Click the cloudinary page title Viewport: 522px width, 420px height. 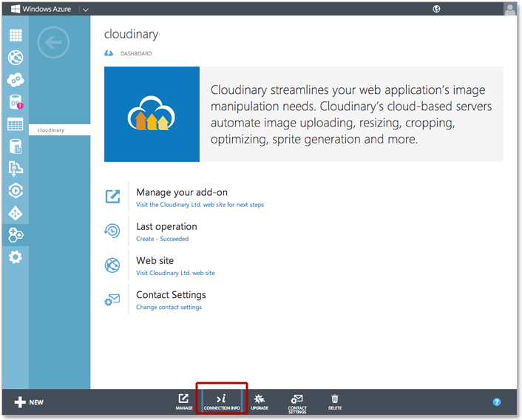coord(132,34)
